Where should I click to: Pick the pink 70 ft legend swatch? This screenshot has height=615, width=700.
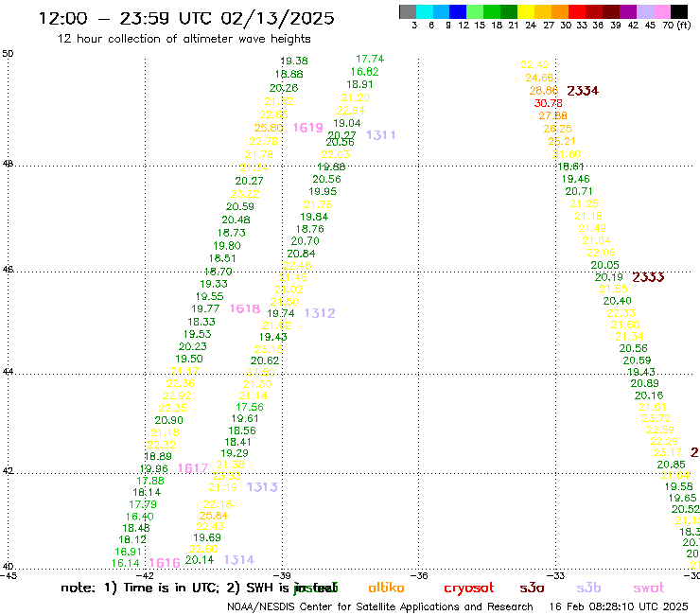coord(661,11)
